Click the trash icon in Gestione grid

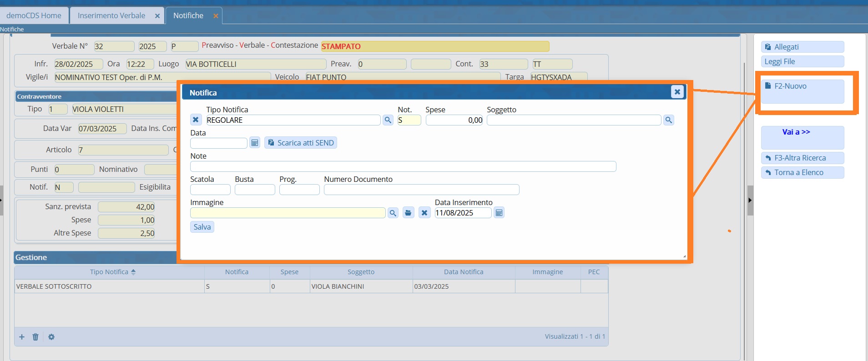click(35, 337)
